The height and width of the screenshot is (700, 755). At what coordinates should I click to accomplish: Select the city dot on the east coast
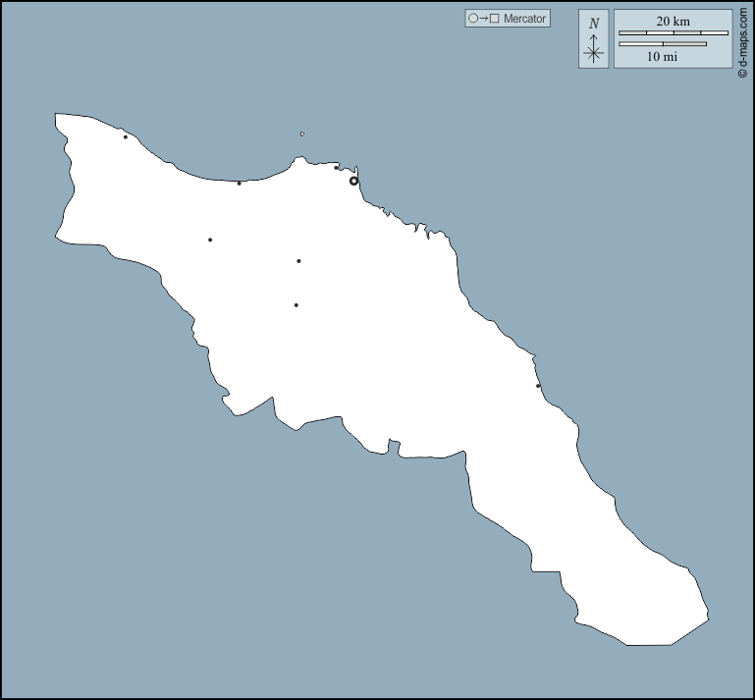pos(538,386)
